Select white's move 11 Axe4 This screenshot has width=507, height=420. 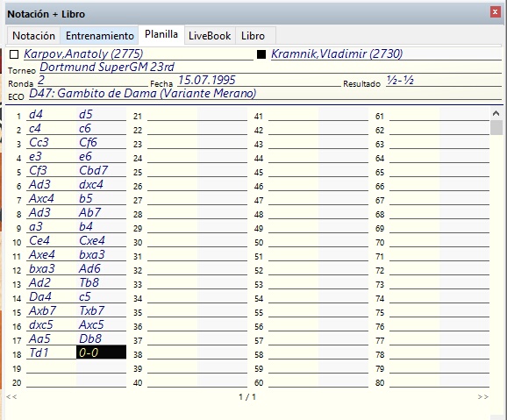click(x=42, y=255)
